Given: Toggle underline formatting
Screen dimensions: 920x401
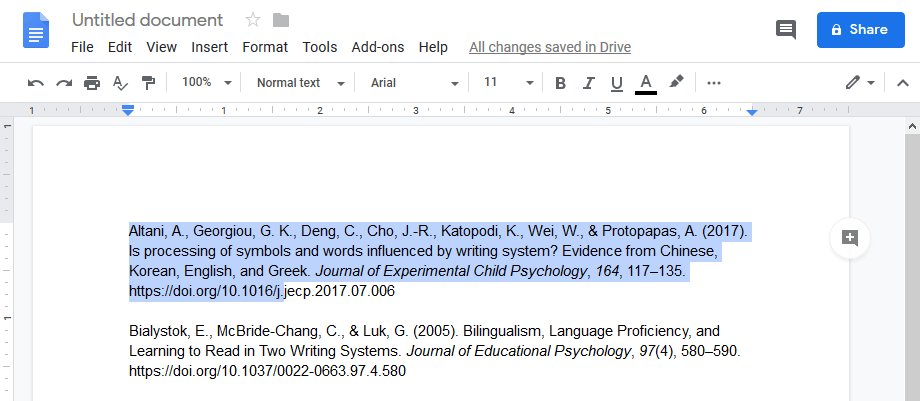Looking at the screenshot, I should (617, 83).
